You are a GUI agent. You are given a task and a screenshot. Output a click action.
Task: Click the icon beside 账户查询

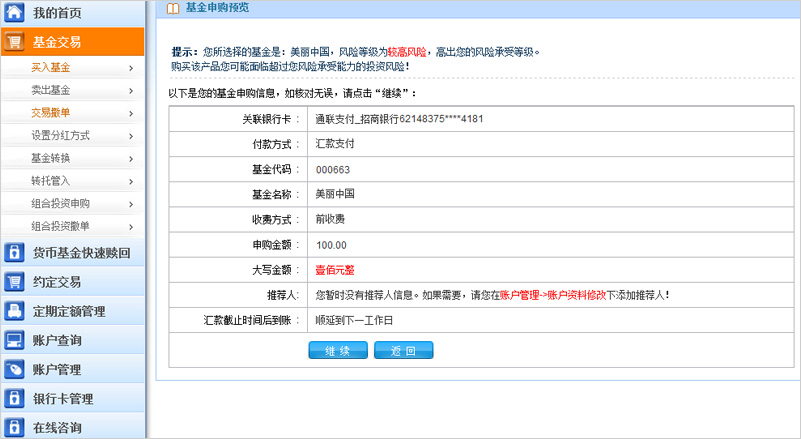click(15, 340)
